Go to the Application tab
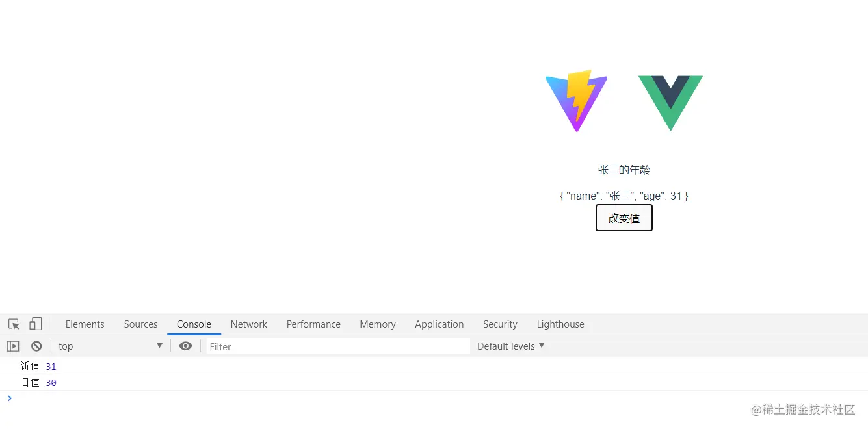868x429 pixels. (x=440, y=324)
